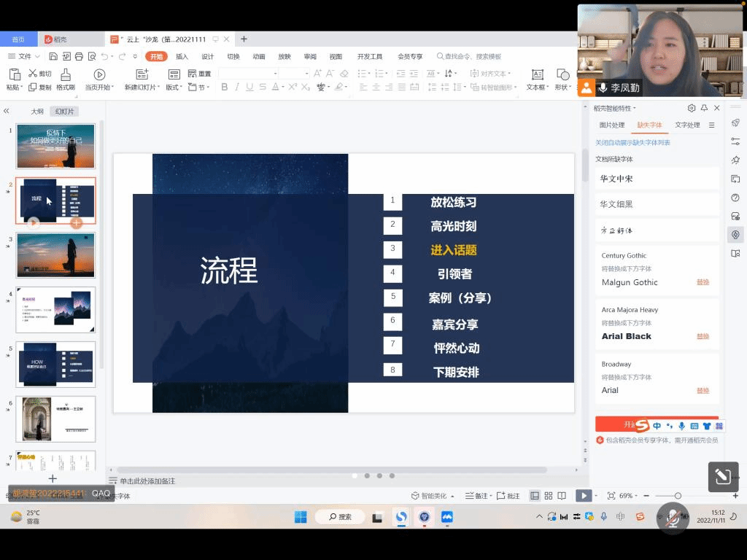Viewport: 747px width, 560px height.
Task: Switch to slide sorter view in status bar
Action: pyautogui.click(x=549, y=496)
